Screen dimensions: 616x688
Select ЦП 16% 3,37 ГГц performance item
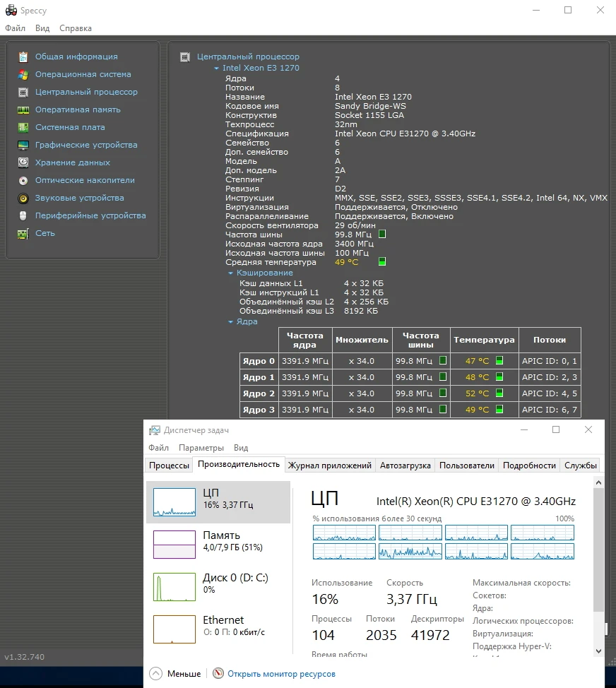[218, 502]
